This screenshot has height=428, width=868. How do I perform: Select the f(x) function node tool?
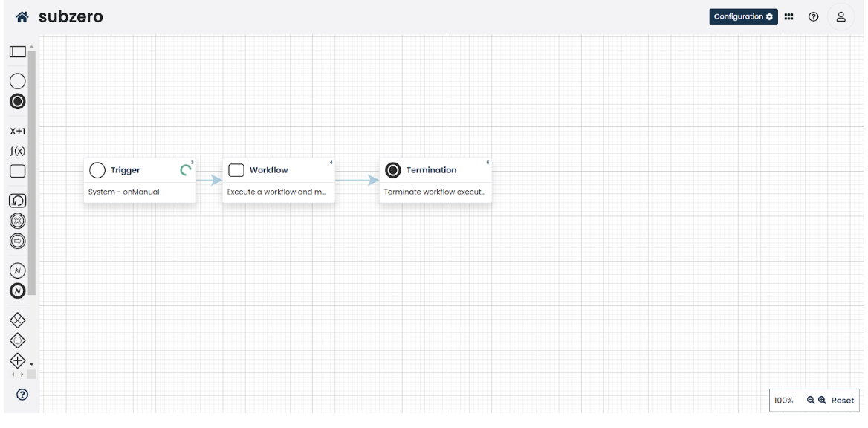tap(17, 150)
